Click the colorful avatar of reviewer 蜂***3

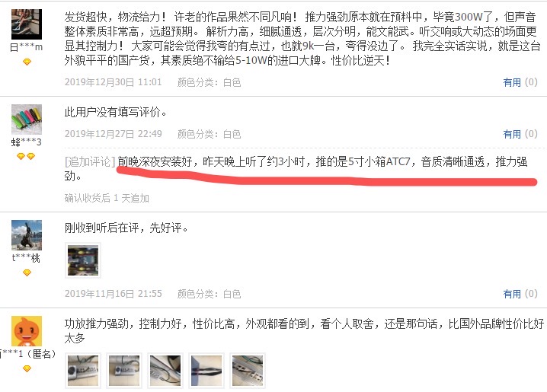tap(27, 120)
